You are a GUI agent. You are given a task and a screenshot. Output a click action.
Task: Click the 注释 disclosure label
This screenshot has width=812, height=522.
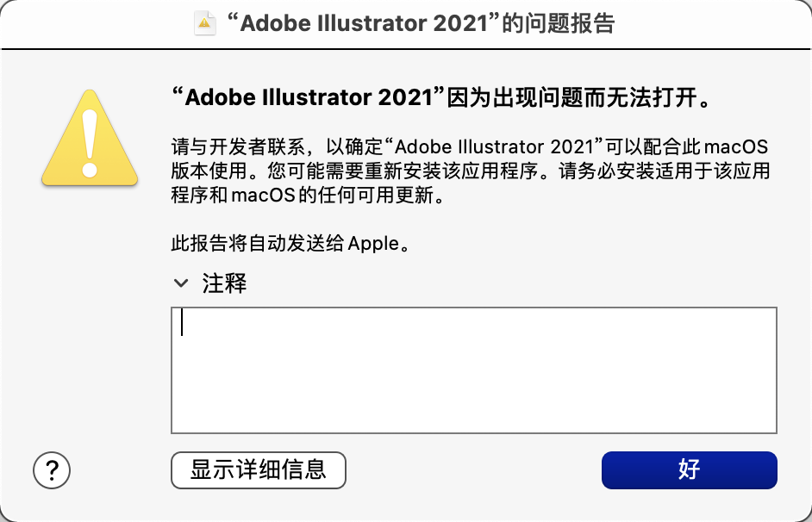(x=224, y=283)
